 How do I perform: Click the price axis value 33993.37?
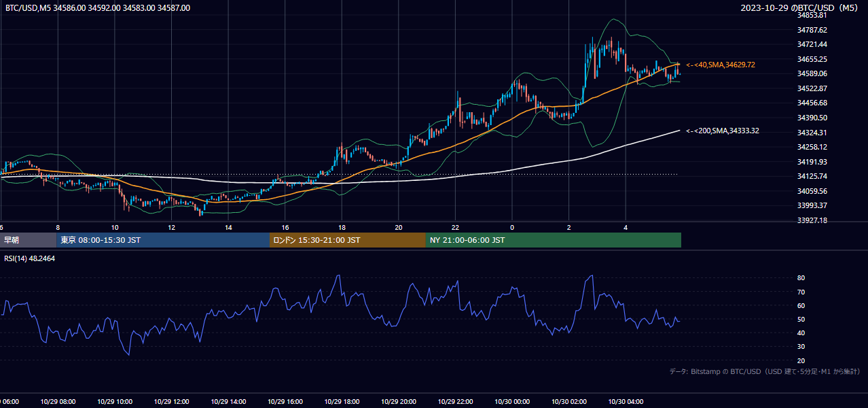tap(812, 206)
